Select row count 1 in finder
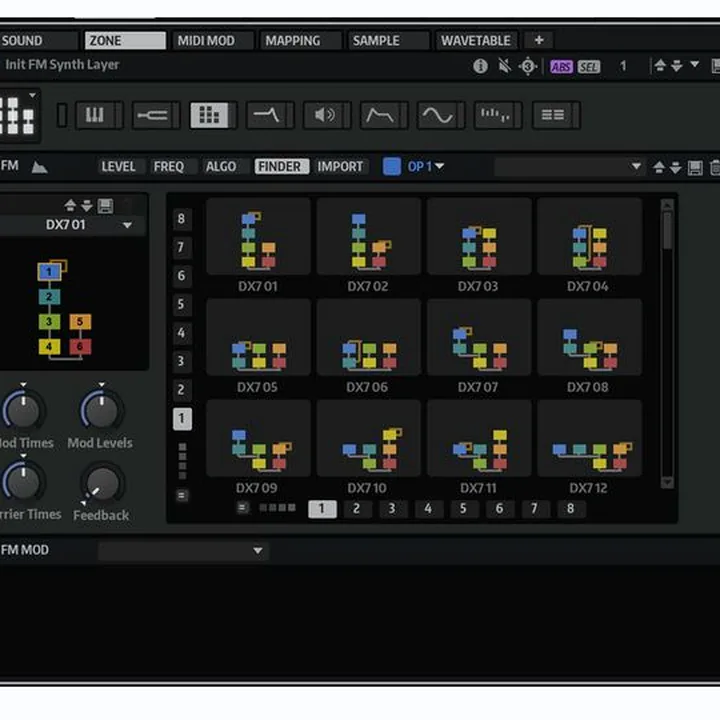The width and height of the screenshot is (720, 720). point(182,418)
